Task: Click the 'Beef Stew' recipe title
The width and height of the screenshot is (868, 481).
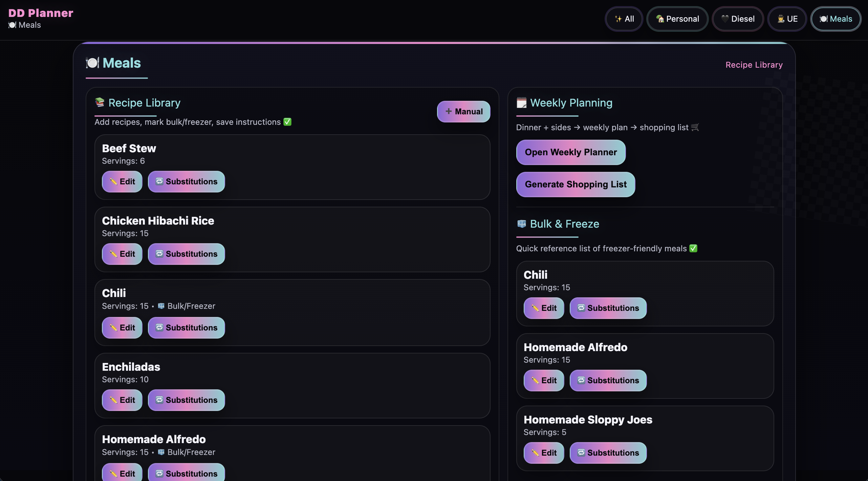Action: (129, 148)
